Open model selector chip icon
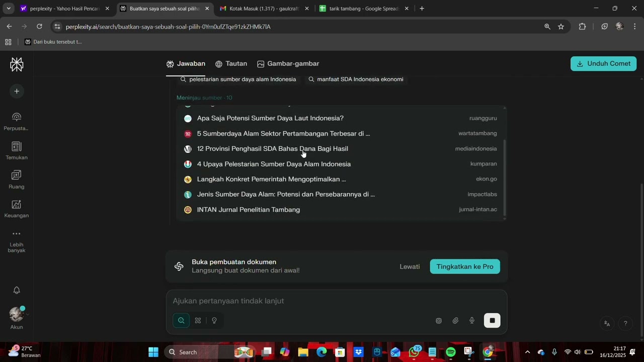The image size is (644, 362). pyautogui.click(x=439, y=320)
